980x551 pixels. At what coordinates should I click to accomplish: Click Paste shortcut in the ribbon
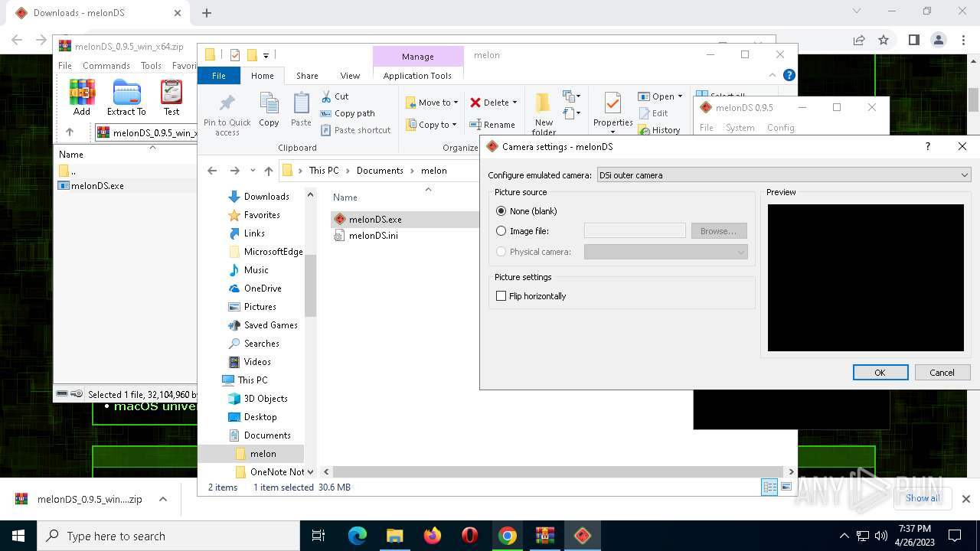pyautogui.click(x=356, y=130)
